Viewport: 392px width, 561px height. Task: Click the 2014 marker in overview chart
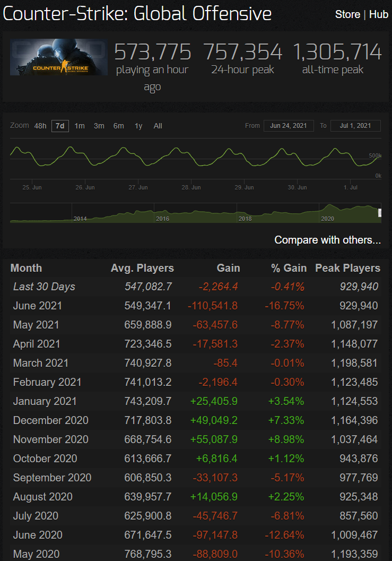tap(80, 219)
